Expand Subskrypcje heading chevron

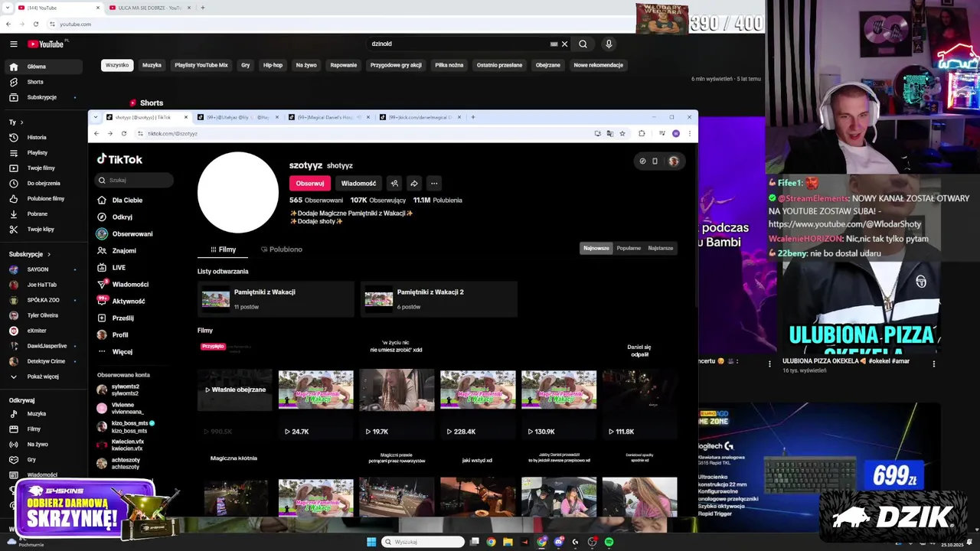tap(49, 254)
